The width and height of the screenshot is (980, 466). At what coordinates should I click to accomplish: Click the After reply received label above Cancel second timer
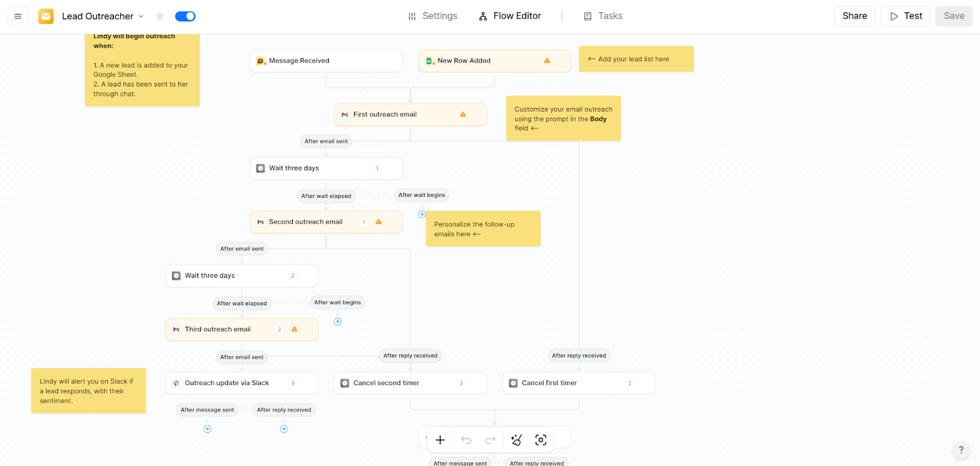pyautogui.click(x=410, y=356)
